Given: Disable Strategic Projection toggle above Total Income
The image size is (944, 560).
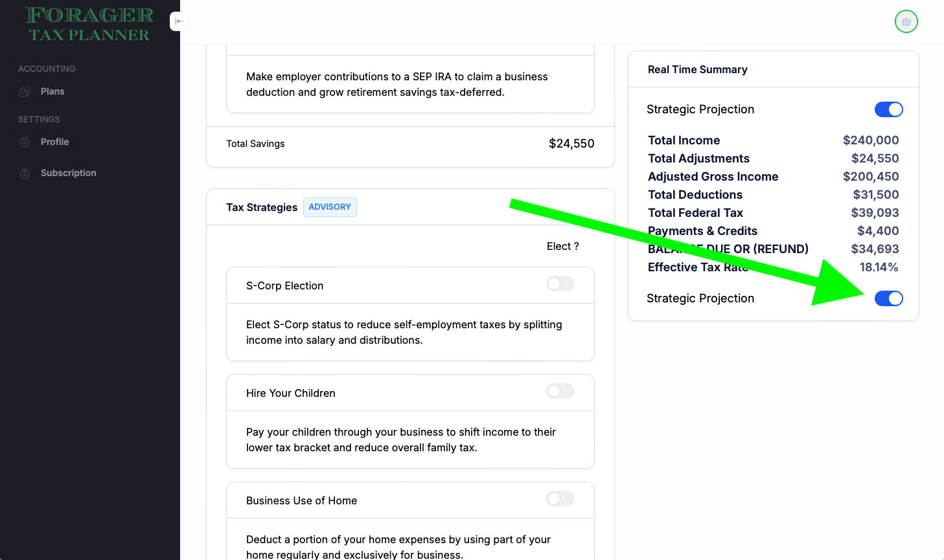Looking at the screenshot, I should (888, 109).
